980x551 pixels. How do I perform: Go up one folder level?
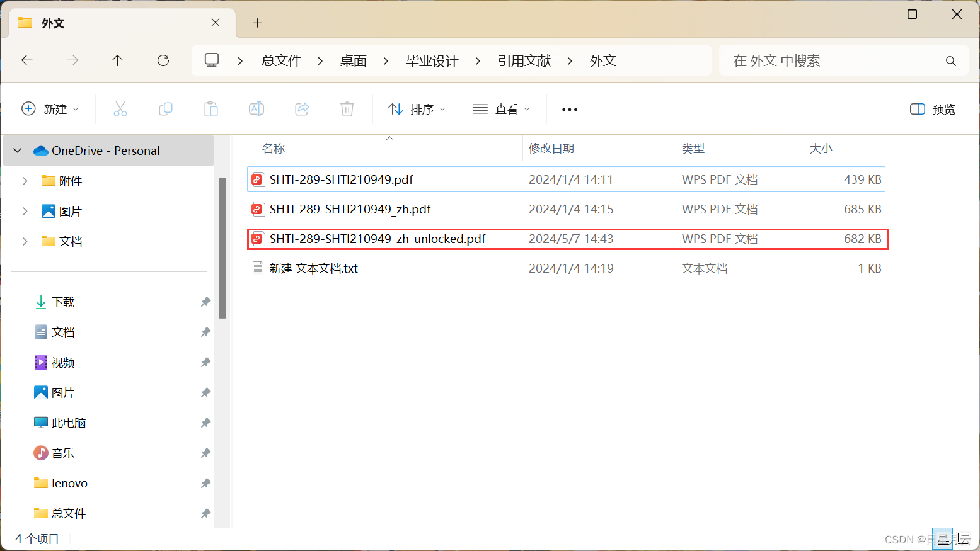click(x=117, y=60)
